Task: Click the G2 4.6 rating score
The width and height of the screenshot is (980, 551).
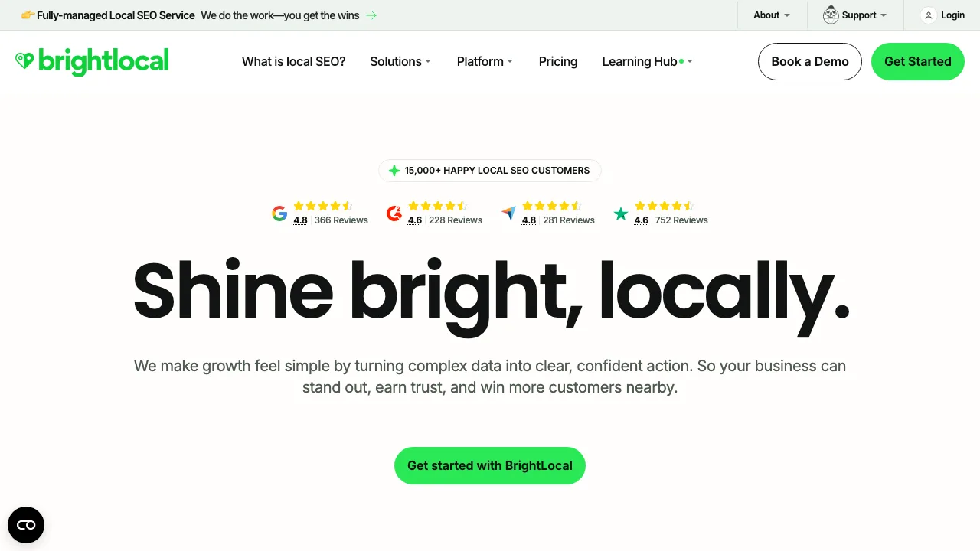Action: [x=415, y=220]
